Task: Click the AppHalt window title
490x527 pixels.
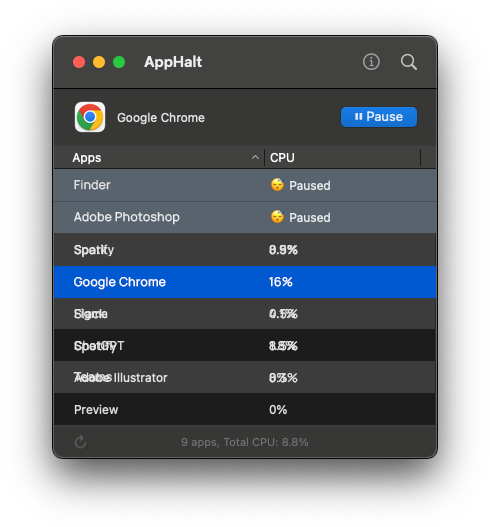Action: point(173,62)
